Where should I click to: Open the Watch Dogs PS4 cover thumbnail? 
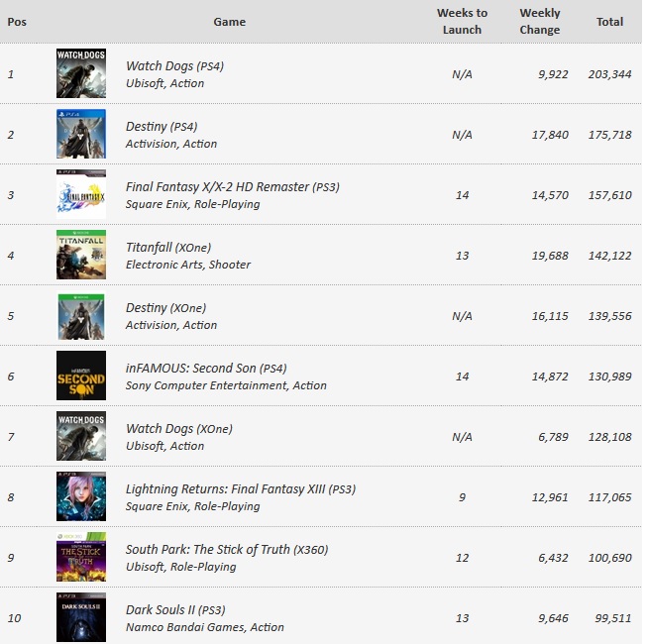tap(81, 73)
